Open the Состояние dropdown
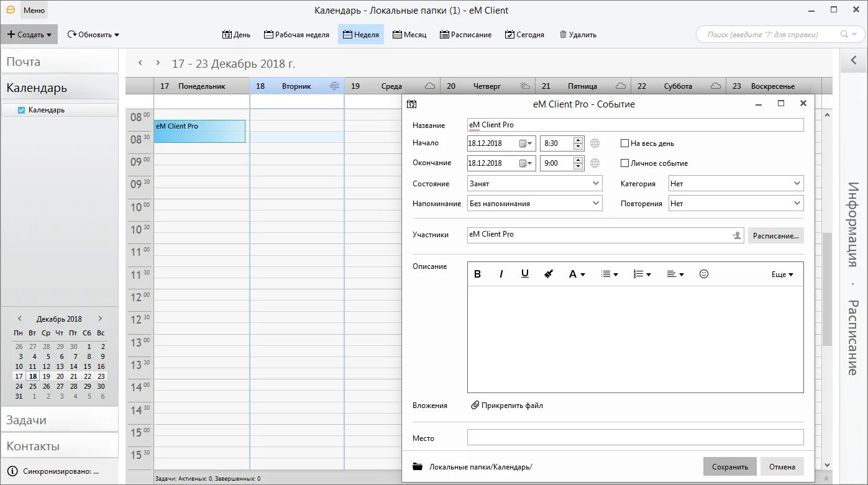The height and width of the screenshot is (485, 868). 534,184
